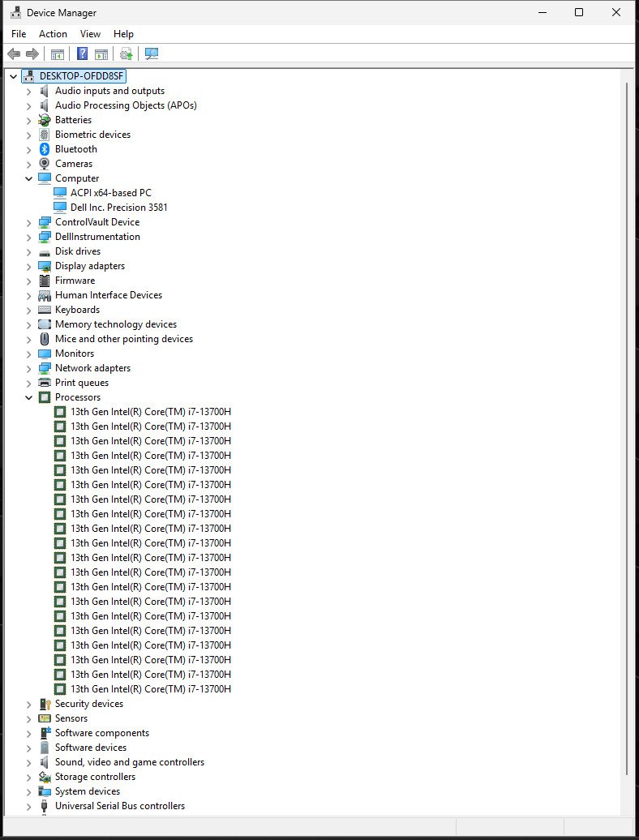Click the Biometric devices fingerprint icon
Viewport: 639px width, 840px height.
45,135
